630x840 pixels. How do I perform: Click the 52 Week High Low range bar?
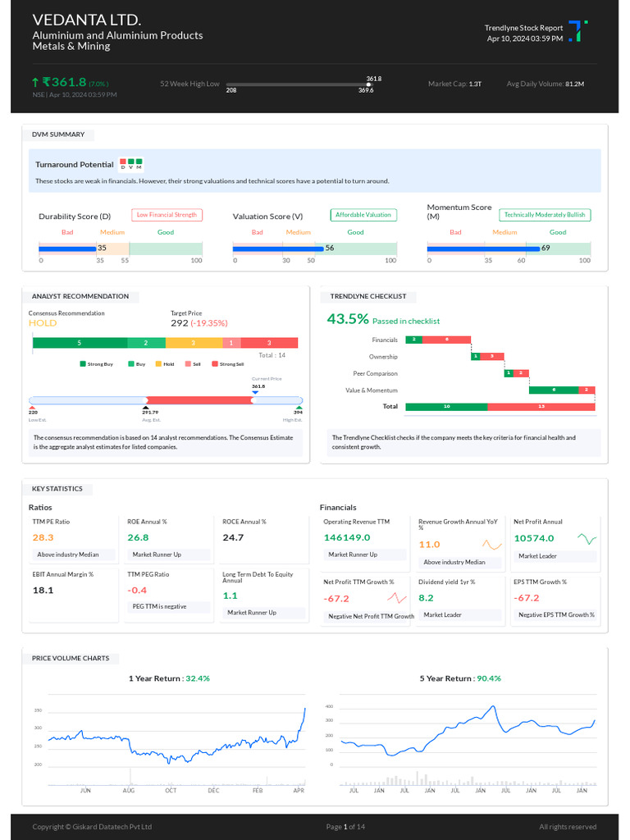[299, 84]
